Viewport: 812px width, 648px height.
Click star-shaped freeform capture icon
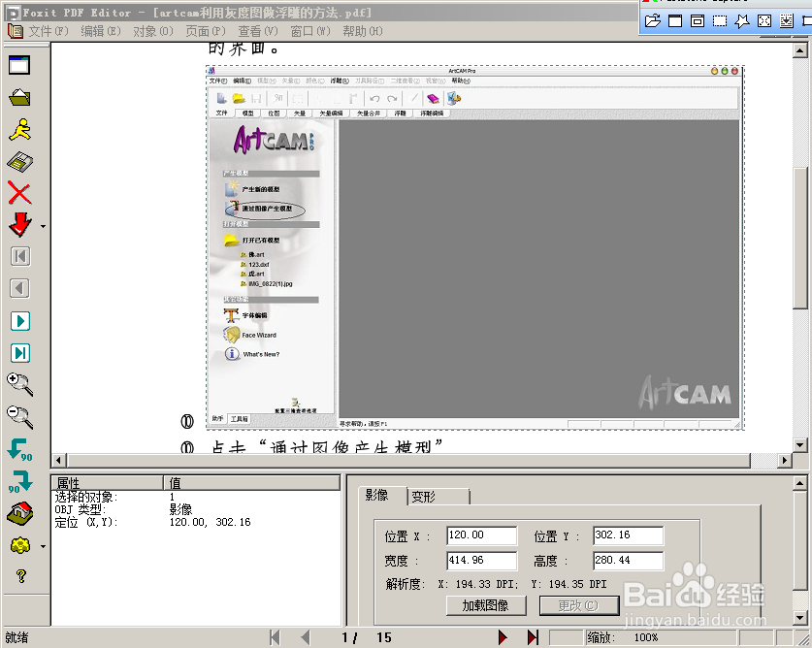click(x=742, y=20)
